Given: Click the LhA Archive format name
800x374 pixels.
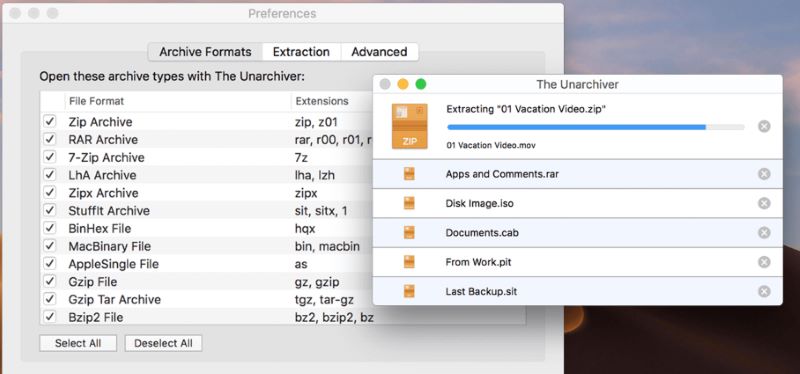Looking at the screenshot, I should point(102,176).
